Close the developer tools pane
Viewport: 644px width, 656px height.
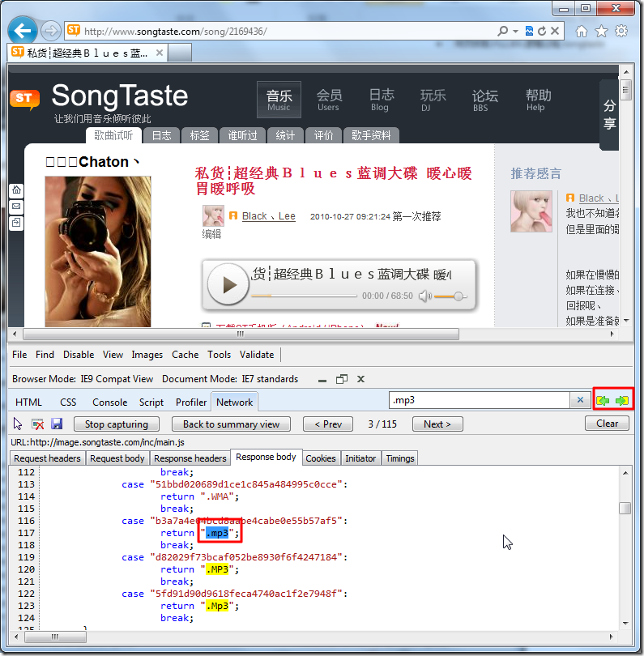point(360,379)
